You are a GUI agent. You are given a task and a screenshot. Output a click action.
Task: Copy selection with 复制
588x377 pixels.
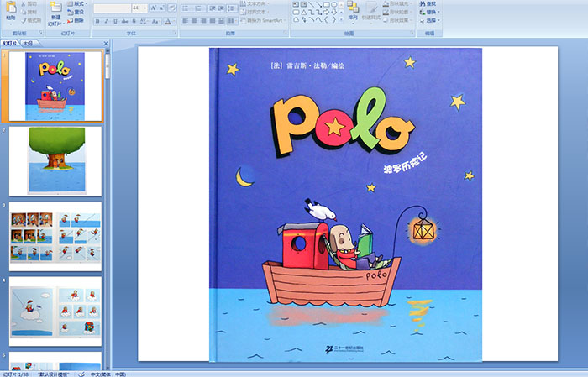click(x=29, y=12)
